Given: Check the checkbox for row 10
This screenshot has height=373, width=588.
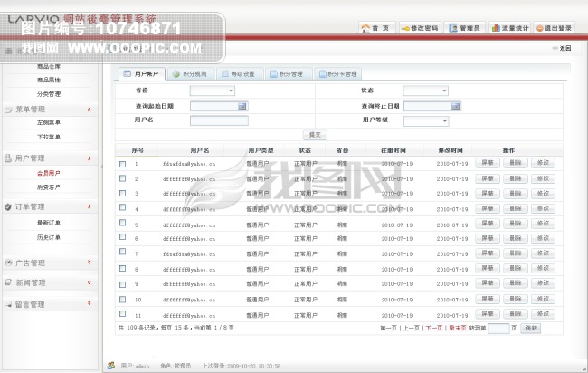Looking at the screenshot, I should (123, 299).
